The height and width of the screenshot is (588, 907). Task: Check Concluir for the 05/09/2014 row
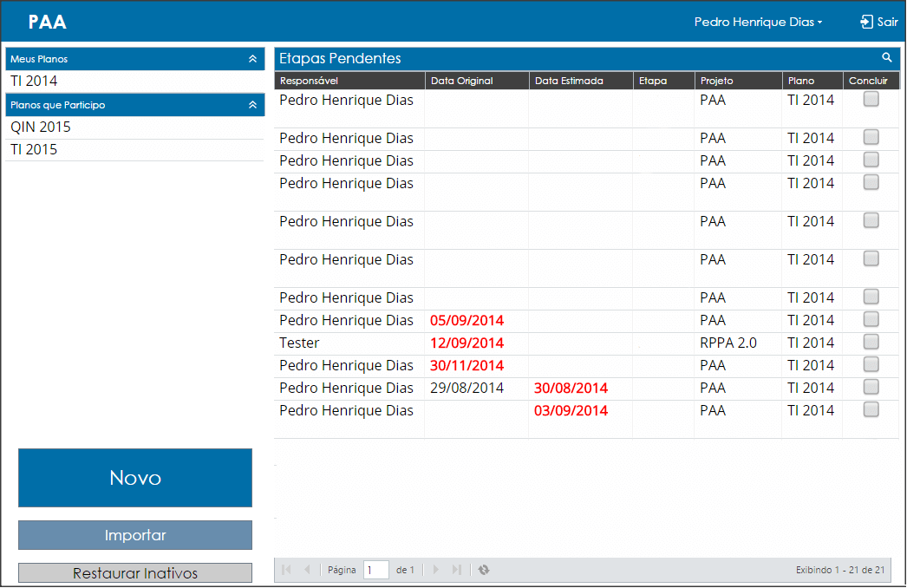click(871, 319)
